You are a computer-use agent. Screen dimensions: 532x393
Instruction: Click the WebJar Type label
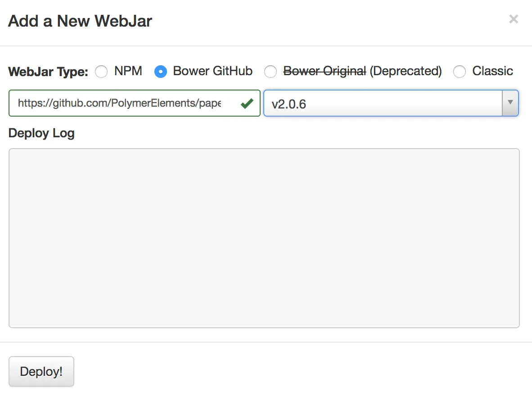pyautogui.click(x=47, y=71)
